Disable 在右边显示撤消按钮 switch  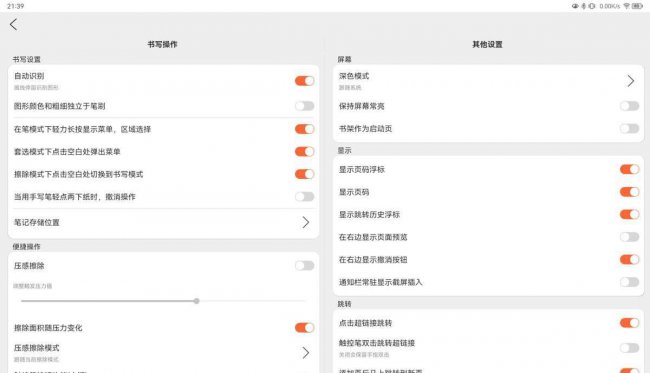(x=630, y=259)
